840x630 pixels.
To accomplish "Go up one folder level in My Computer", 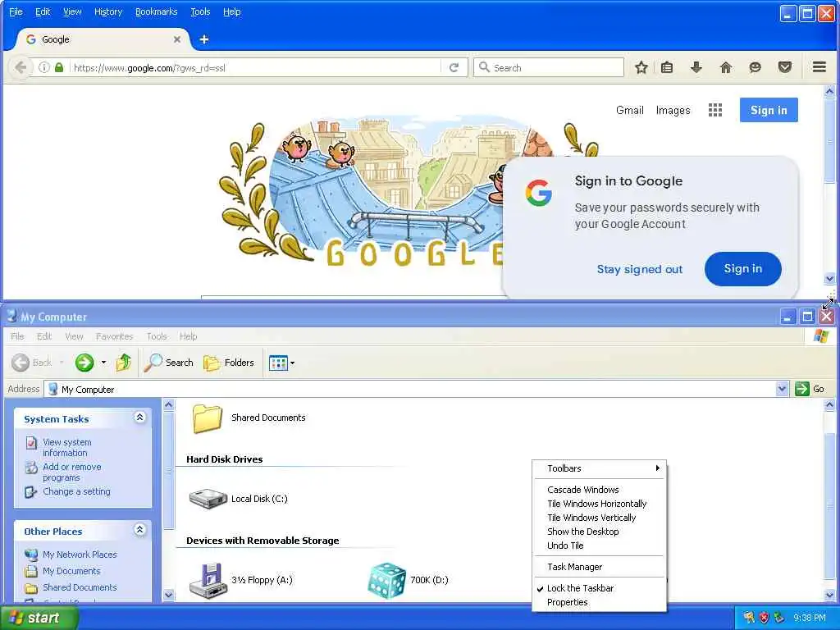I will click(x=124, y=363).
